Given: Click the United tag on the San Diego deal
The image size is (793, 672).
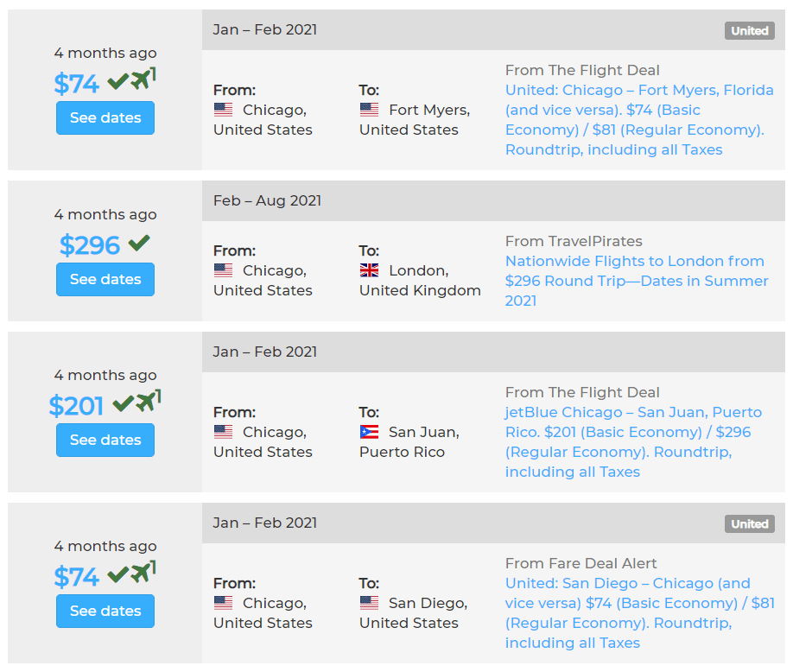Looking at the screenshot, I should point(749,524).
